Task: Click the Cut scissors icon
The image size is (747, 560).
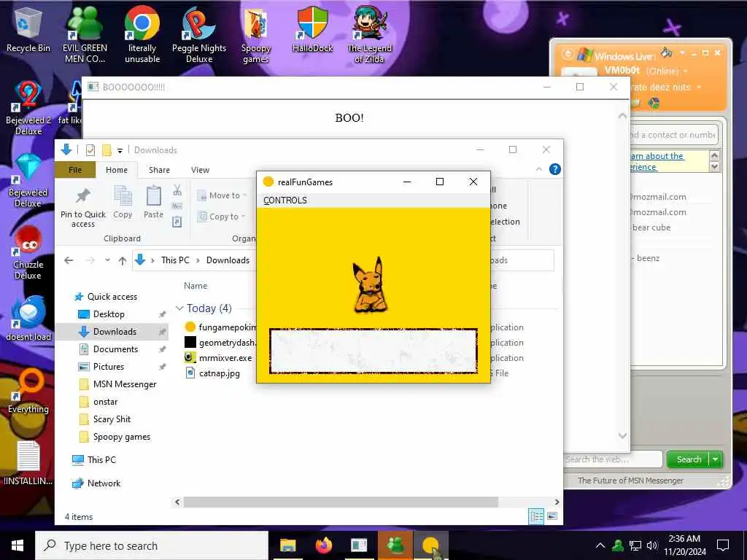Action: point(177,190)
